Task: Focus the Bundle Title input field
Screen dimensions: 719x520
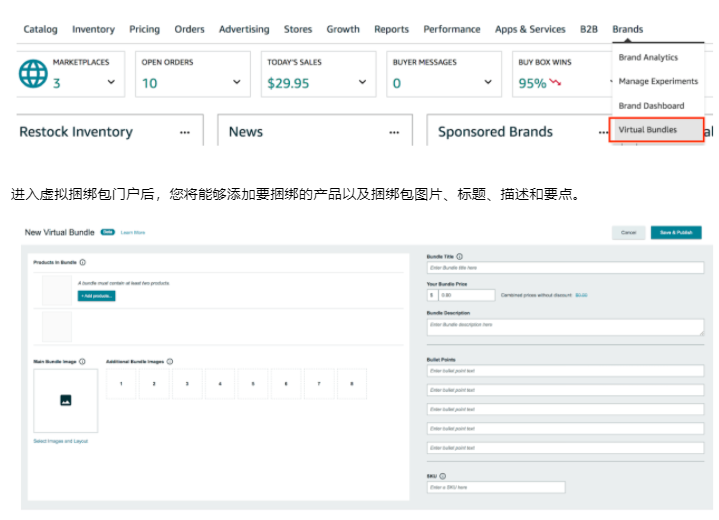Action: (565, 267)
